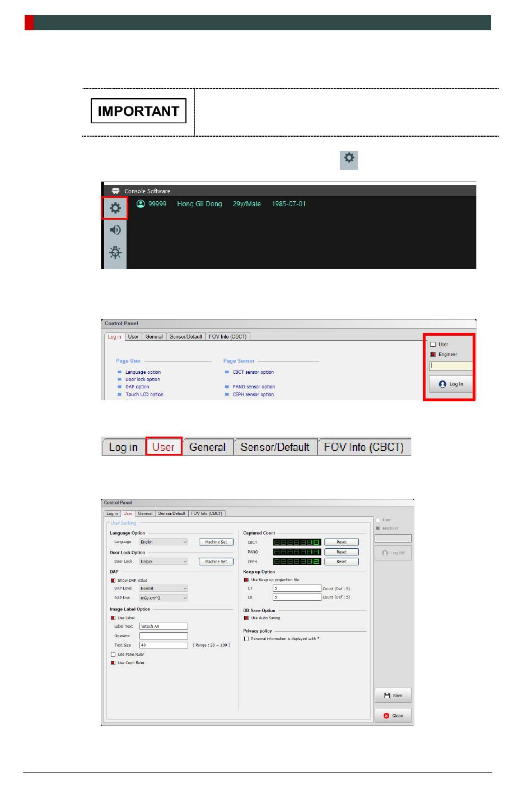Toggle the Engineer checkbox above Log In button
532x788 pixels.
[433, 355]
